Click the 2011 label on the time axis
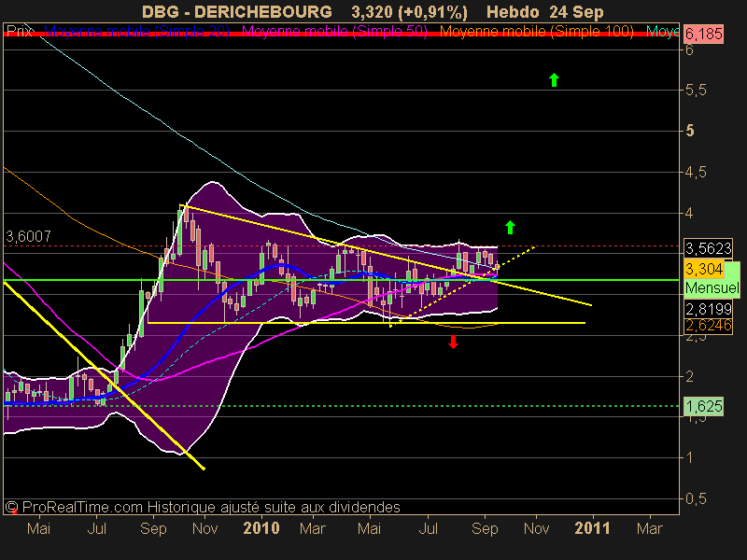This screenshot has width=747, height=560. (x=592, y=528)
